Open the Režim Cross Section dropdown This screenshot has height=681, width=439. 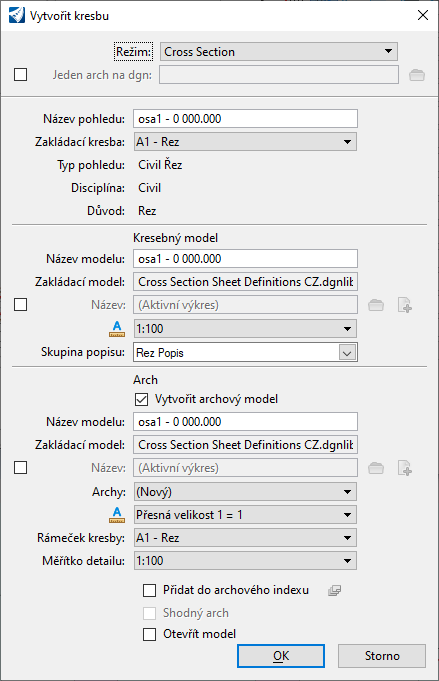pyautogui.click(x=279, y=52)
